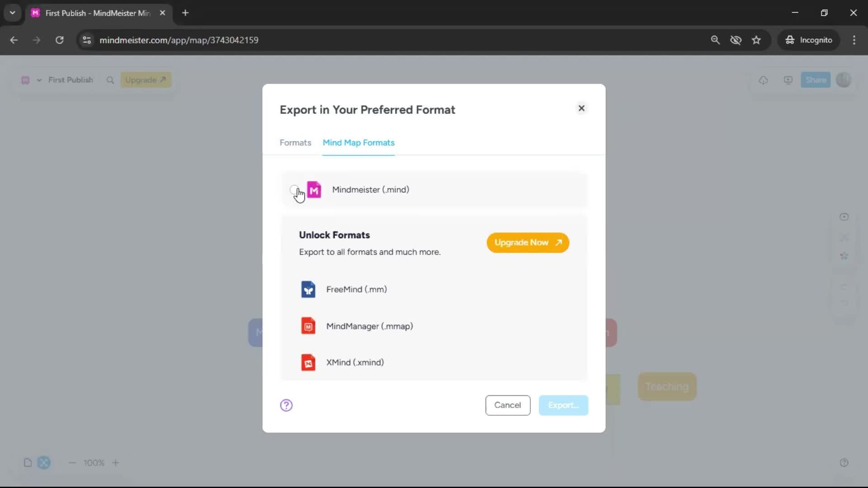Click the yellow Upgrade button in toolbar
The image size is (868, 488).
point(146,80)
